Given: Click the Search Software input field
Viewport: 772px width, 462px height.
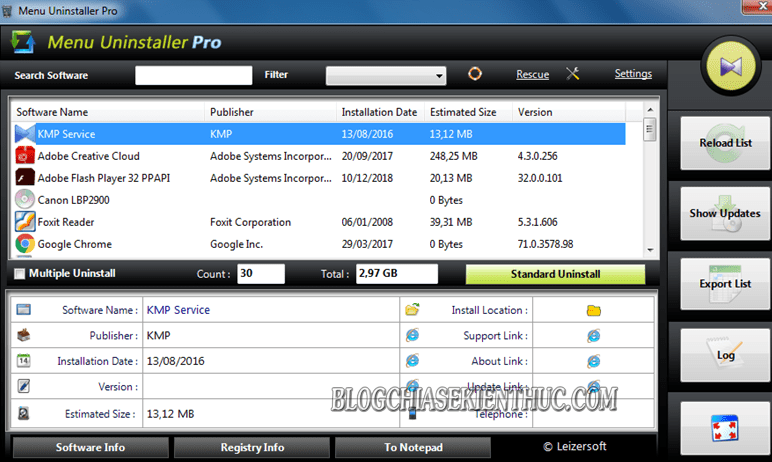Looking at the screenshot, I should (193, 75).
